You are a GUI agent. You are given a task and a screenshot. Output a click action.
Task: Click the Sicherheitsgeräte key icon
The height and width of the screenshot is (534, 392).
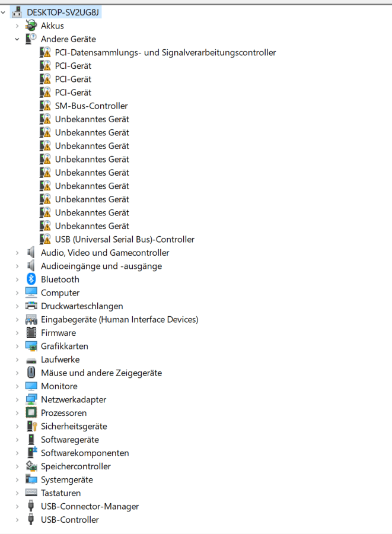coord(31,426)
